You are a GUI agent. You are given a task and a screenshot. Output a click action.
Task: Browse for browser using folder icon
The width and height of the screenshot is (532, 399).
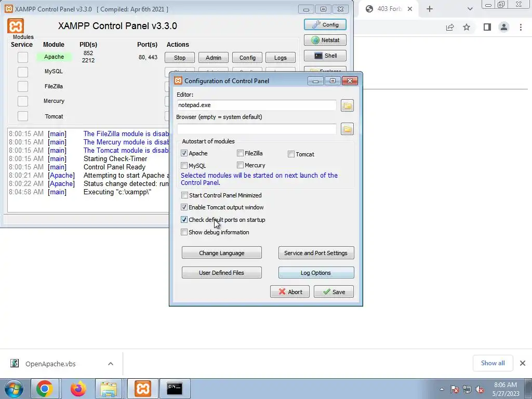click(x=347, y=129)
